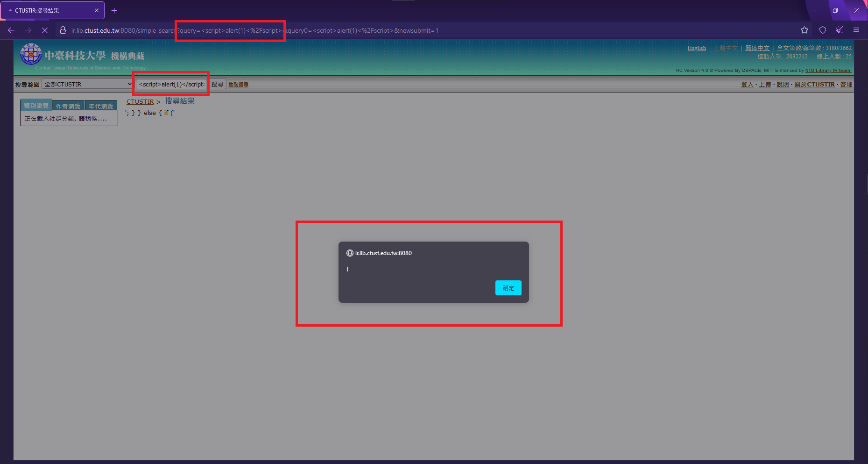Switch to the 年代瀏覽 tab
868x464 pixels.
pos(101,106)
